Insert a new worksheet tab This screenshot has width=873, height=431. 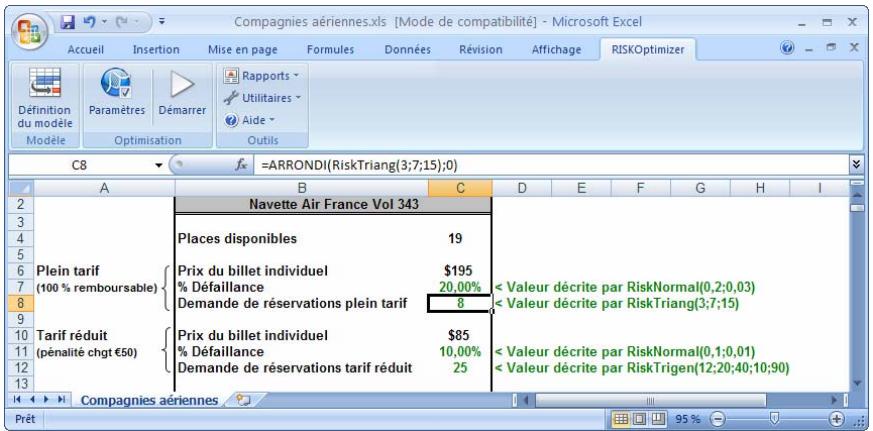[243, 399]
